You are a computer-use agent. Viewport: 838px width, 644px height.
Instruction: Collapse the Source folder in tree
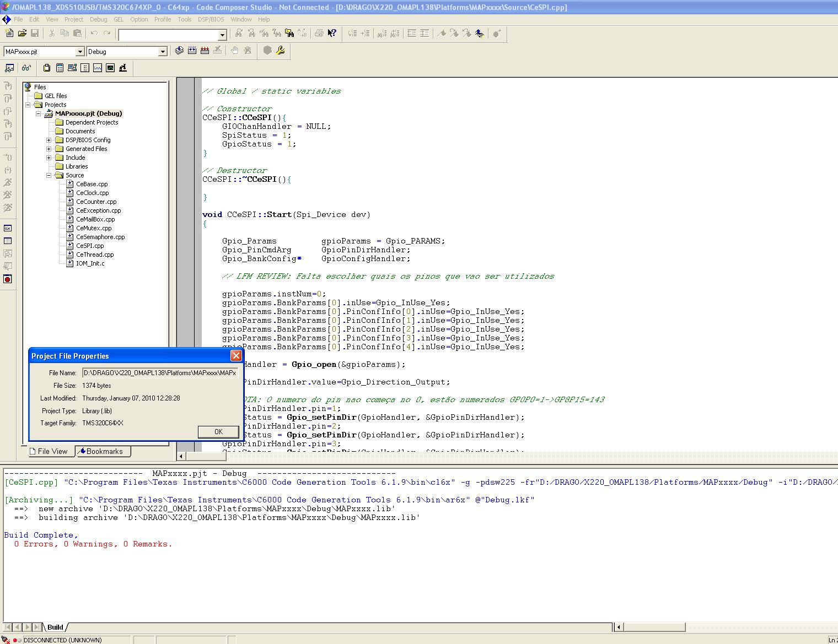pos(49,175)
